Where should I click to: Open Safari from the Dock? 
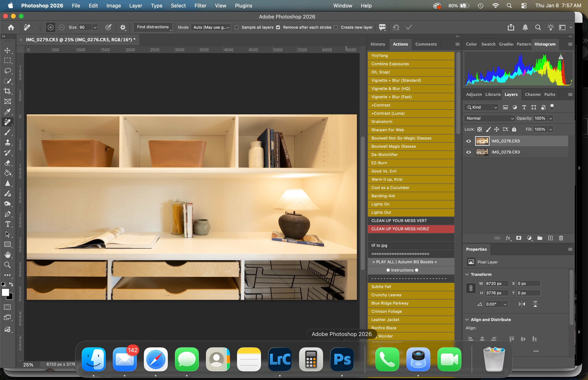(x=156, y=359)
